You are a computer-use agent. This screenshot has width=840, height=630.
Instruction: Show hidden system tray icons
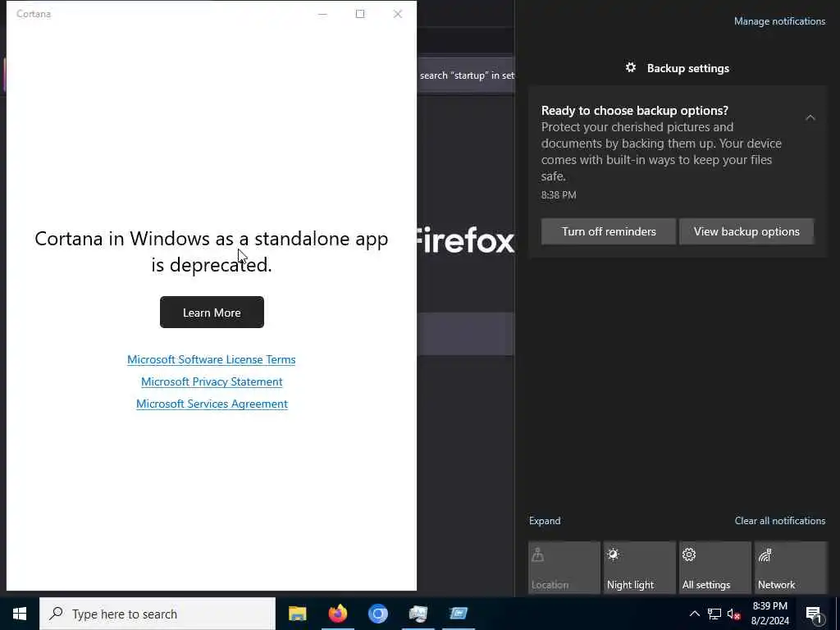pyautogui.click(x=694, y=614)
